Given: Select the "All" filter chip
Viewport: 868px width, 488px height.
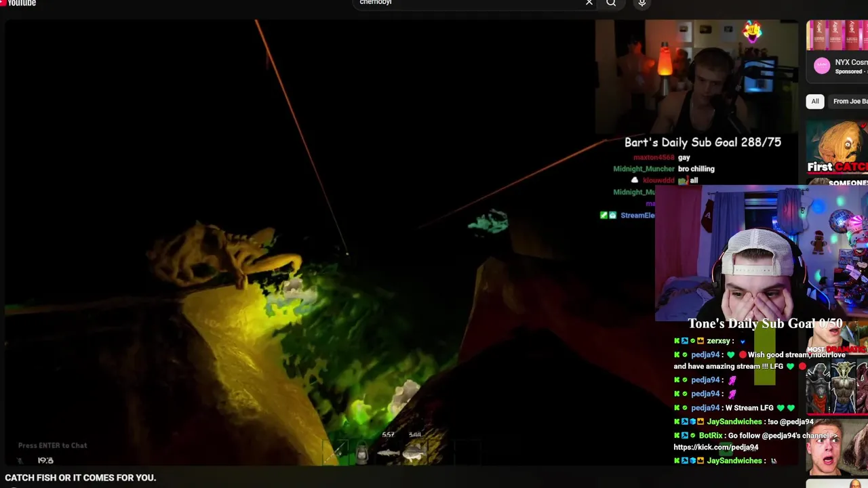Looking at the screenshot, I should tap(815, 101).
